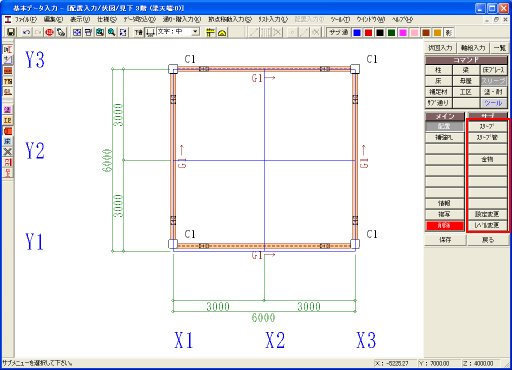Switch to the 軸組入力 tab
Image resolution: width=512 pixels, height=370 pixels.
[x=473, y=48]
